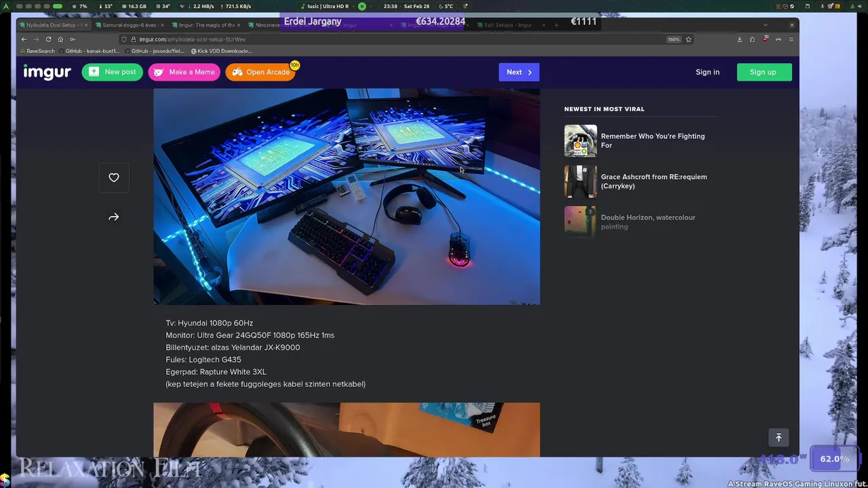
Task: Like the post with the heart icon
Action: coord(114,178)
